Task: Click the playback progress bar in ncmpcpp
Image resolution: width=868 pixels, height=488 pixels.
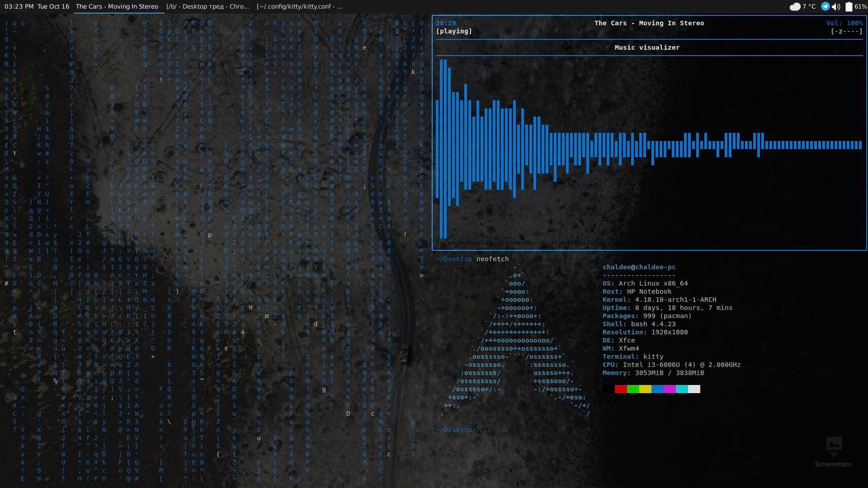Action: 649,243
